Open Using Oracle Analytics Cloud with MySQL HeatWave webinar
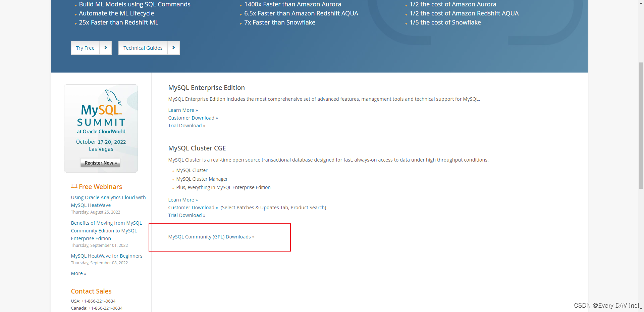Screen dimensions: 644x312 click(x=108, y=201)
